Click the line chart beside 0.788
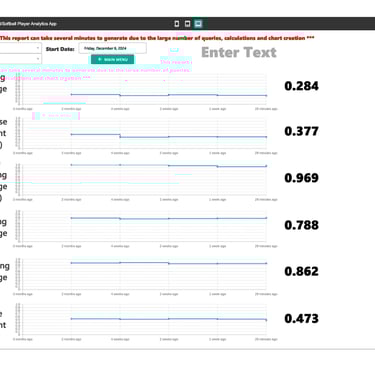This screenshot has height=366, width=375. click(145, 228)
